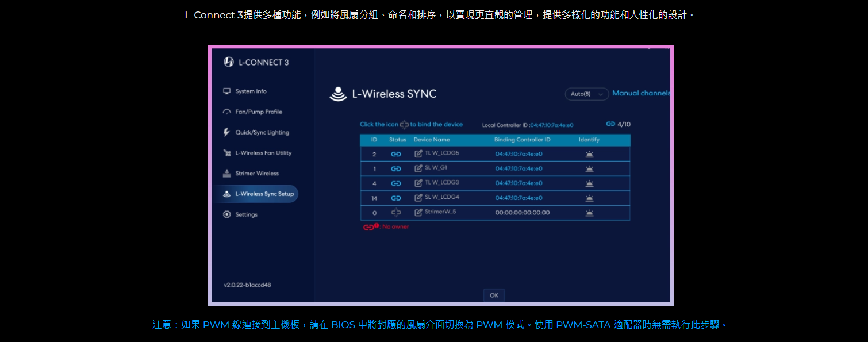Open the L-Wireless Fan Utility

[x=263, y=153]
